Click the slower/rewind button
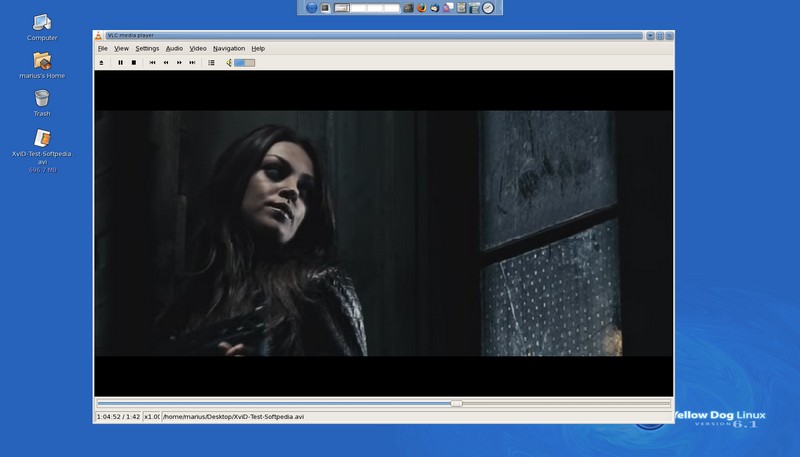Viewport: 800px width, 457px height. click(x=166, y=63)
